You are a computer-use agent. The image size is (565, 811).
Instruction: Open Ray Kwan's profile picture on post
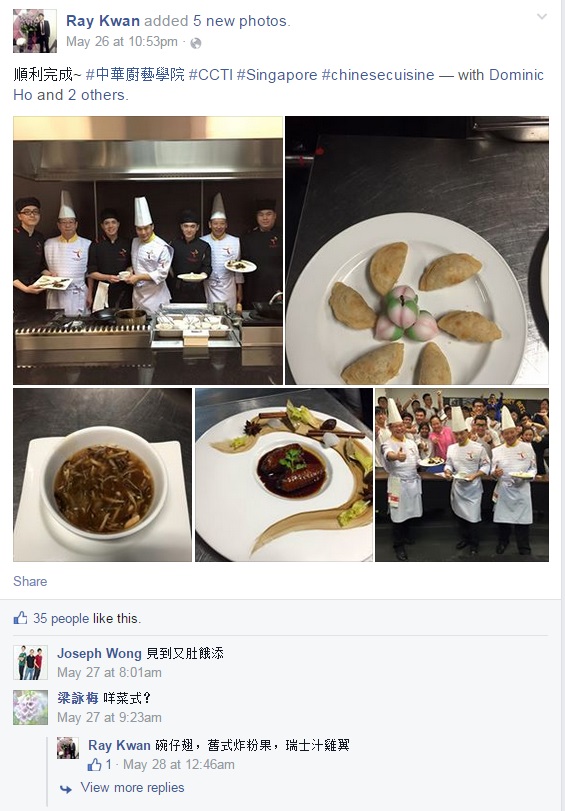(35, 31)
